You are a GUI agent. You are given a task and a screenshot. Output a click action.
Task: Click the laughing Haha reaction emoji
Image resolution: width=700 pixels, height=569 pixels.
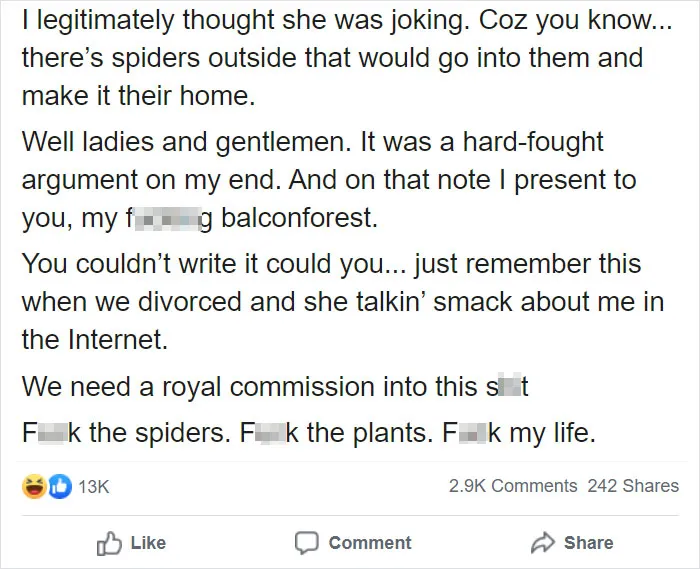tap(34, 486)
